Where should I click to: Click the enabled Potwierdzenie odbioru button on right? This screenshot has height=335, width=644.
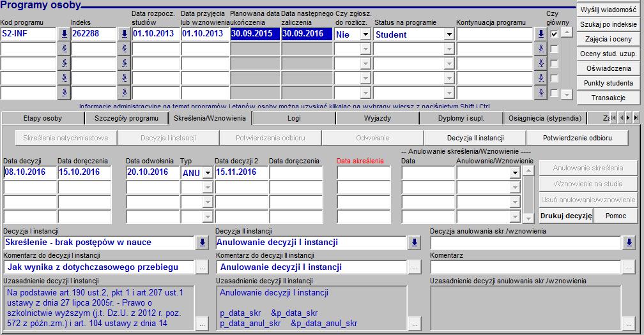coord(577,138)
